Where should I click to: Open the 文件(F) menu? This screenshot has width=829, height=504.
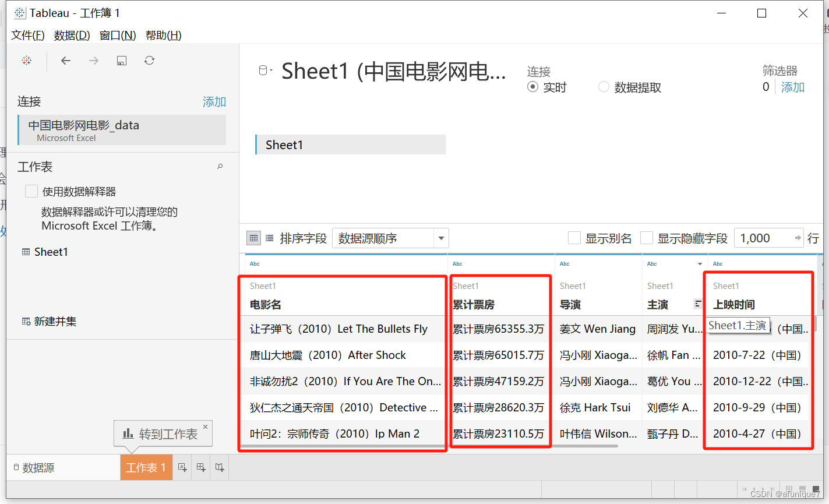point(28,36)
